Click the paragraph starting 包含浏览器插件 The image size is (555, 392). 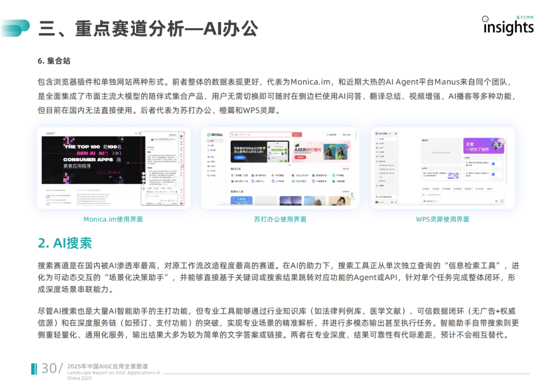coord(277,96)
